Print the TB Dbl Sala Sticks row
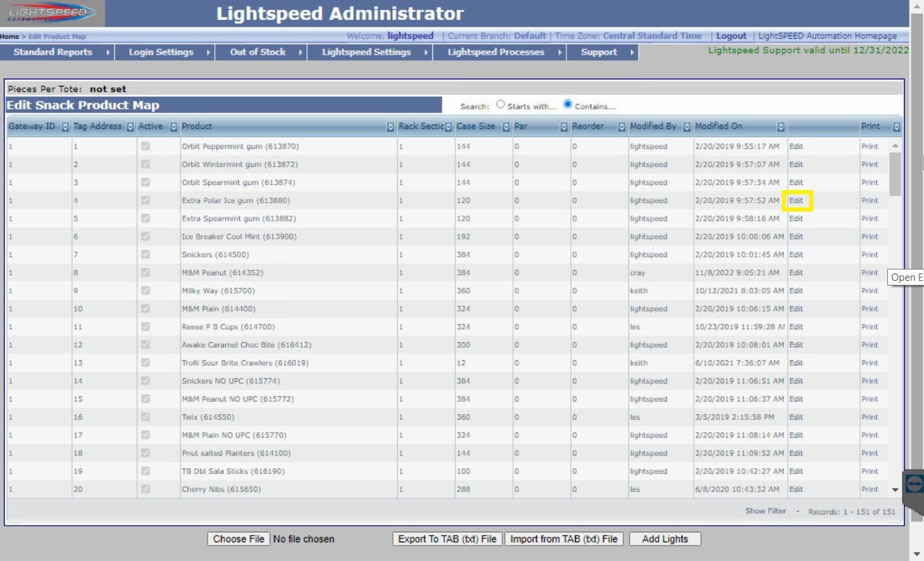 (x=869, y=471)
